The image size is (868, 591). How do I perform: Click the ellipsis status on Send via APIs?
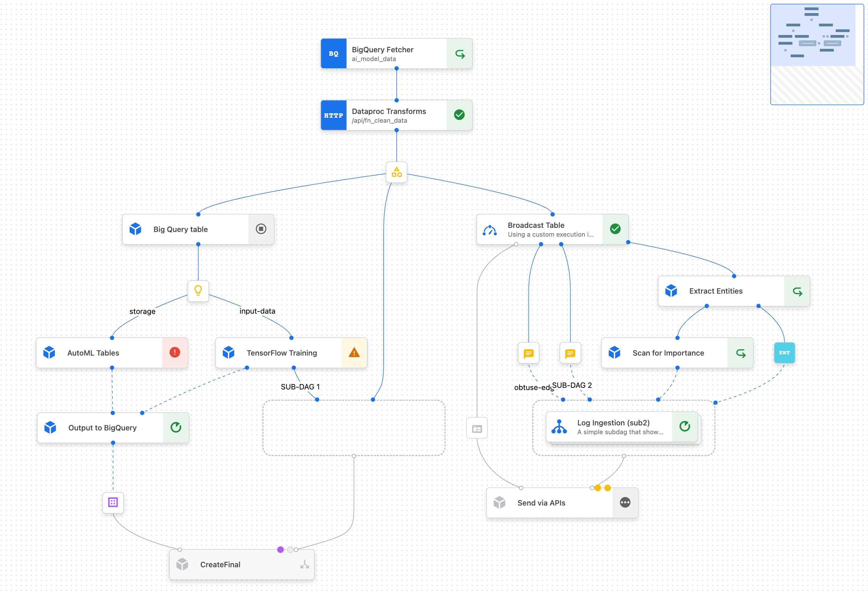(x=625, y=502)
